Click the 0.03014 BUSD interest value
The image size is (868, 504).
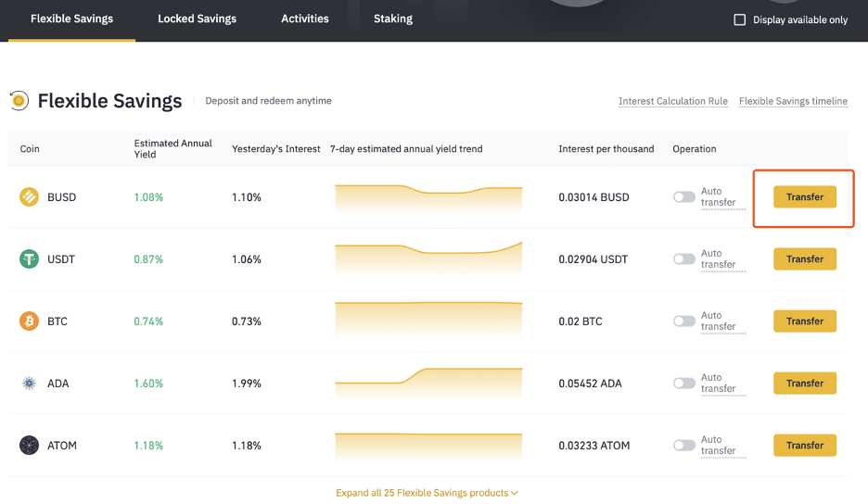pyautogui.click(x=594, y=197)
